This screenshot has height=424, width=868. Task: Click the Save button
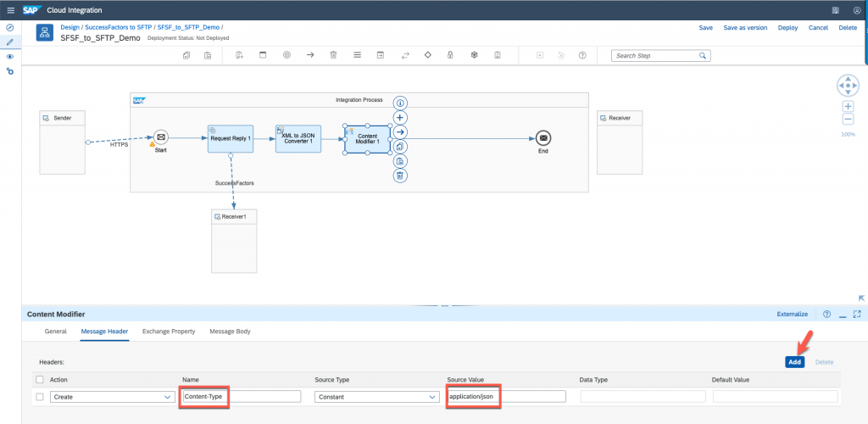coord(706,28)
